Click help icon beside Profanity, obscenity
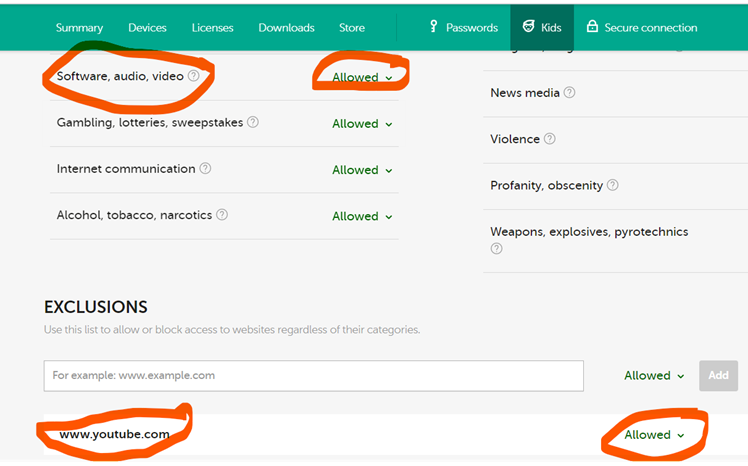The height and width of the screenshot is (466, 748). [612, 185]
